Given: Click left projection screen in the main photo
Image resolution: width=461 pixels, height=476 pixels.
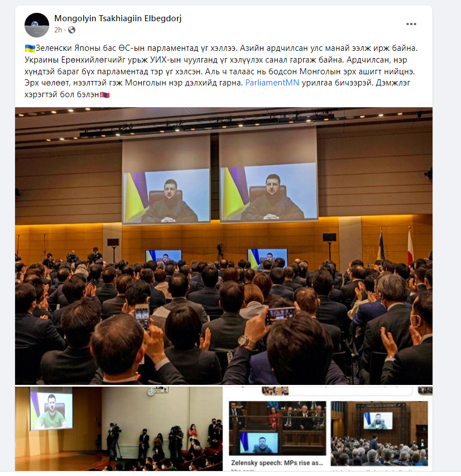Looking at the screenshot, I should tap(166, 196).
